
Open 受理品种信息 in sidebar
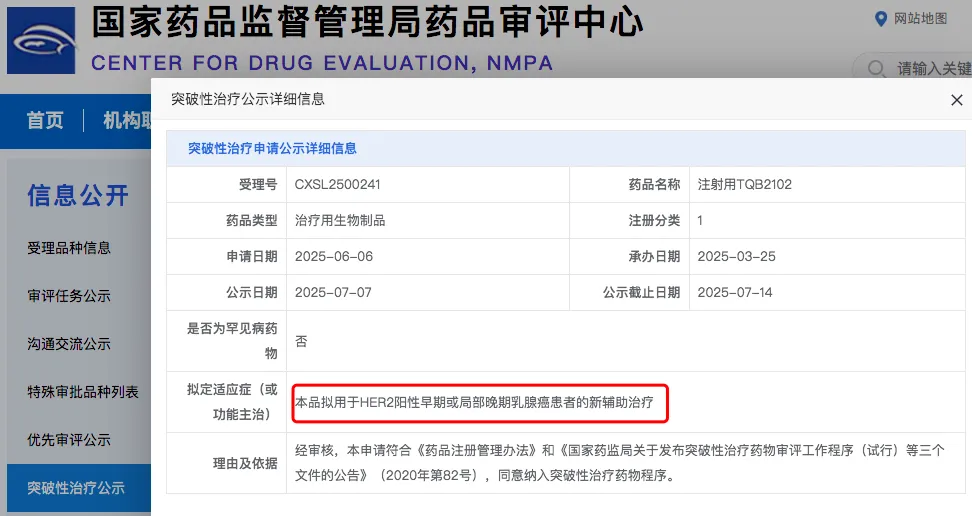point(69,248)
